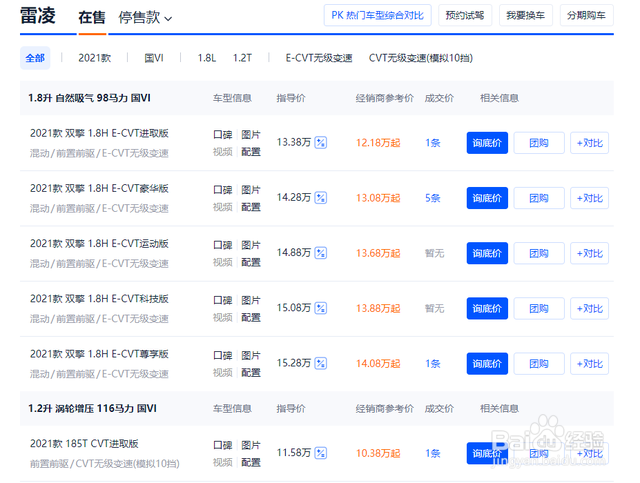Screen dimensions: 640x483
Task: View dealer price 12.18万起
Action: [378, 143]
